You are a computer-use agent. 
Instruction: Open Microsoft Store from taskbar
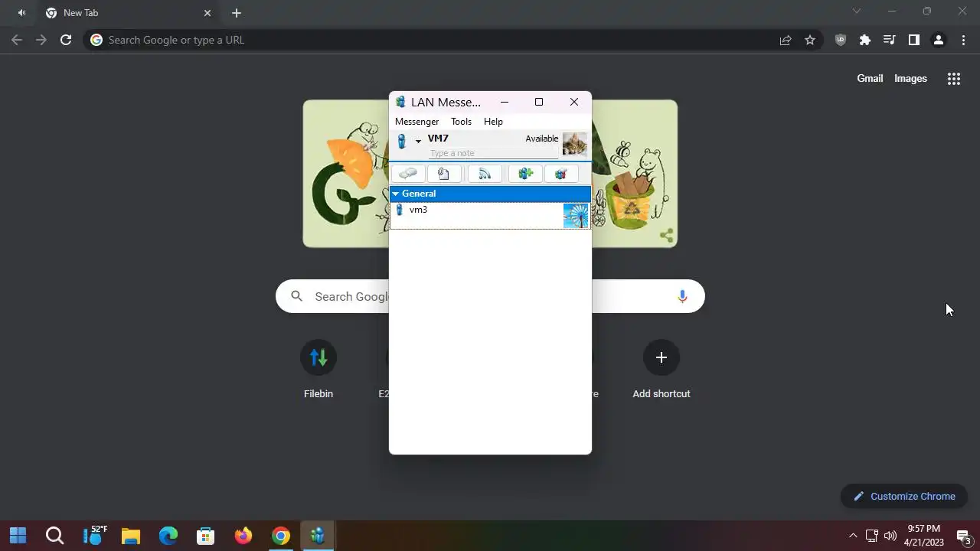pyautogui.click(x=206, y=536)
